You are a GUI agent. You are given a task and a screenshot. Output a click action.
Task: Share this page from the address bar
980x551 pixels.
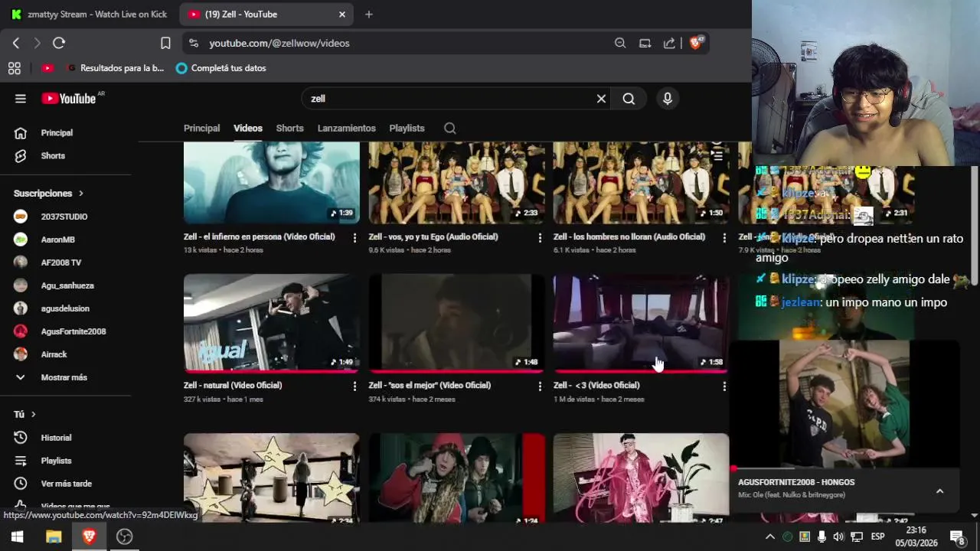pyautogui.click(x=669, y=43)
